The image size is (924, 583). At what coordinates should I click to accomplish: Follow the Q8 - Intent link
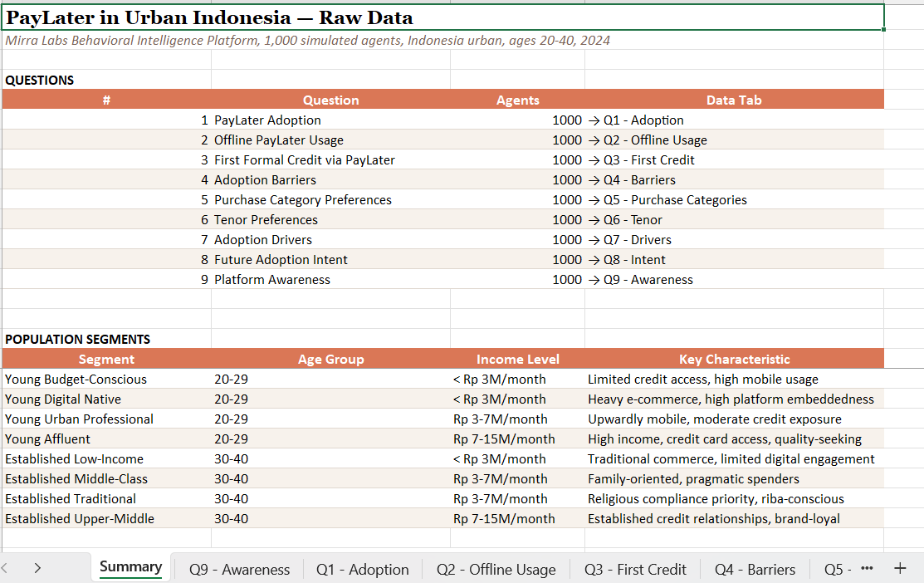[624, 259]
